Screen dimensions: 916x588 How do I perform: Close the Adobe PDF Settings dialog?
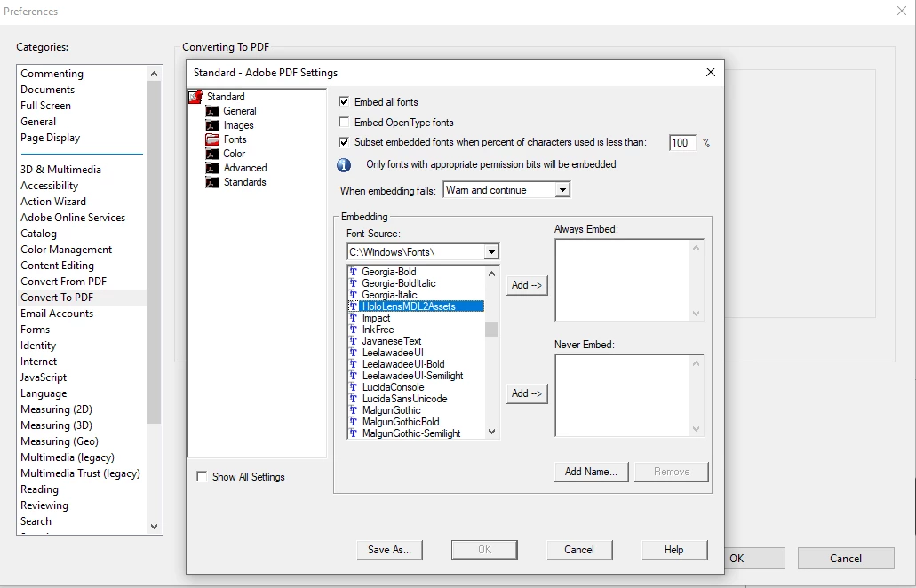(x=711, y=72)
